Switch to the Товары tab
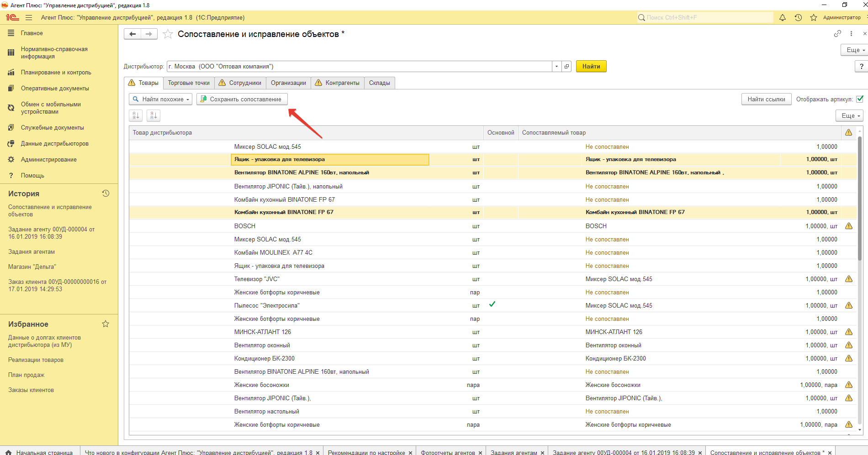868x455 pixels. pyautogui.click(x=143, y=83)
